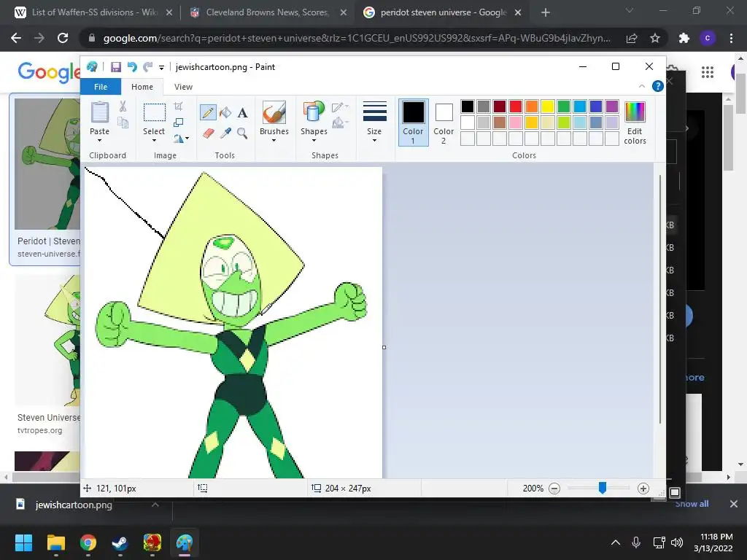Click the Shapes gallery icon
Screen dimensions: 747x560
pyautogui.click(x=314, y=112)
